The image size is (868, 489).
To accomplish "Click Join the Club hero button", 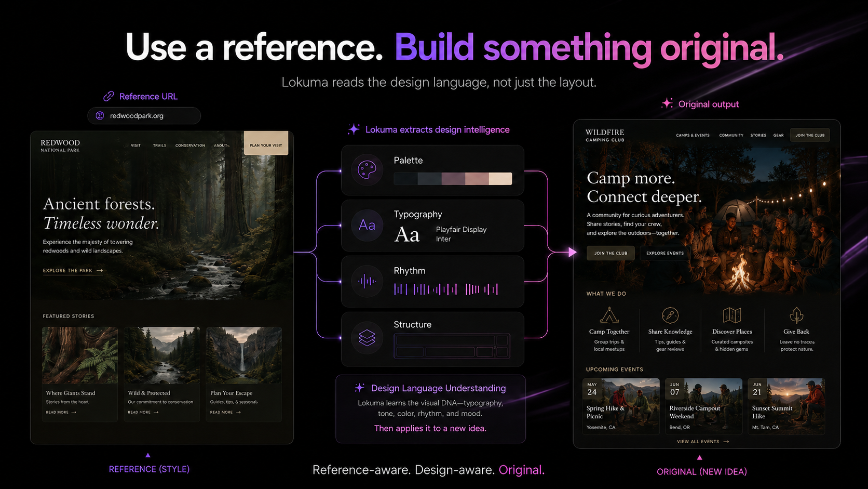I will [x=611, y=253].
